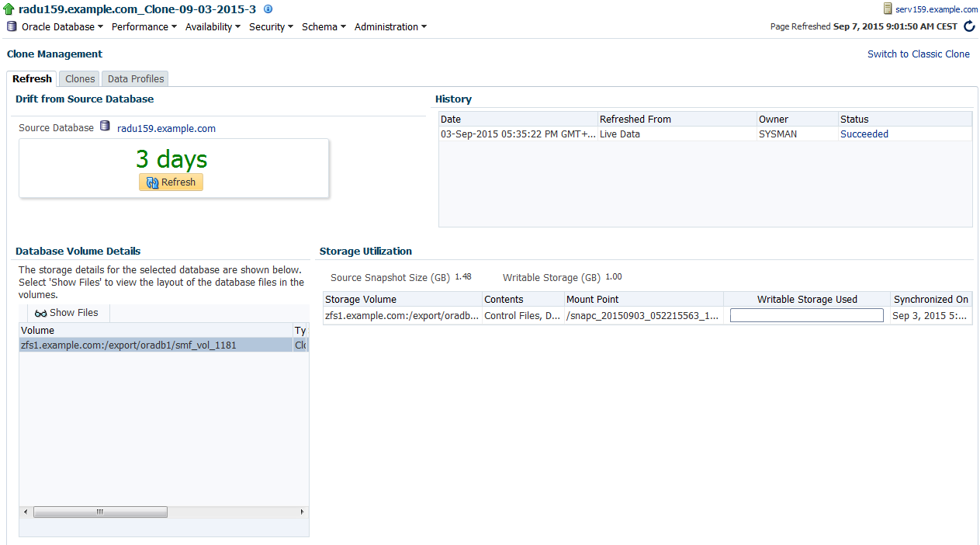Open the Security menu
The width and height of the screenshot is (980, 545).
(271, 26)
